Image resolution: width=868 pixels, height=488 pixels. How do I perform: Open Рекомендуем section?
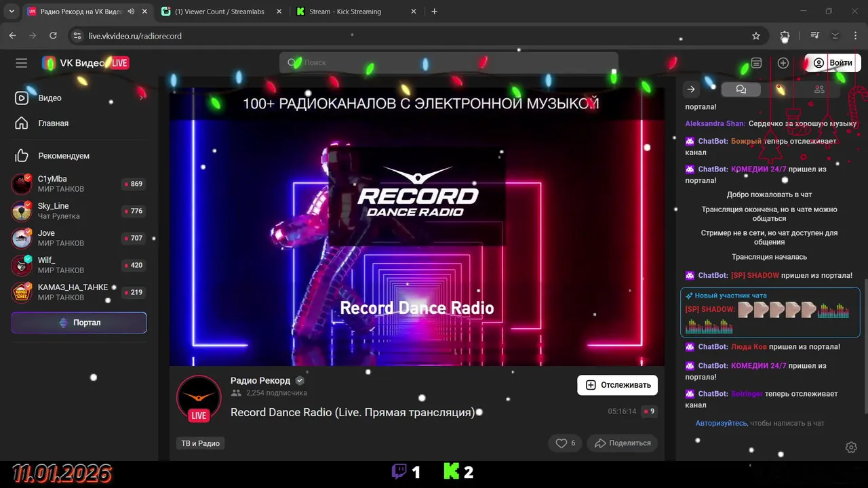64,156
